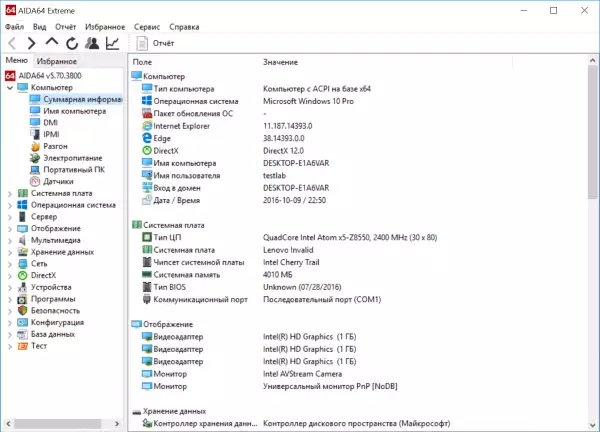Open the graph chart toolbar icon
The width and height of the screenshot is (600, 432).
click(x=112, y=43)
